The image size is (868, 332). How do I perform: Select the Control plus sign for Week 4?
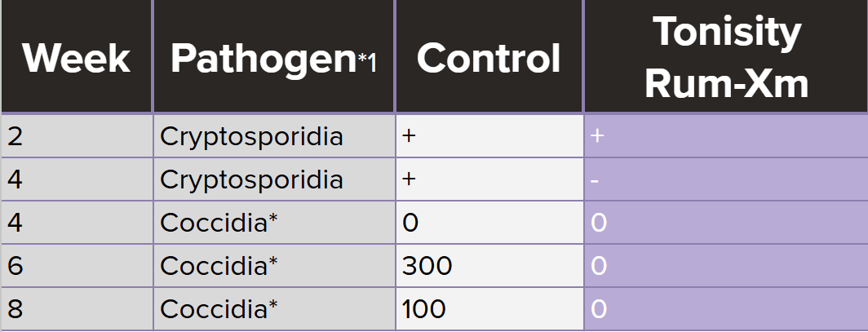[410, 179]
